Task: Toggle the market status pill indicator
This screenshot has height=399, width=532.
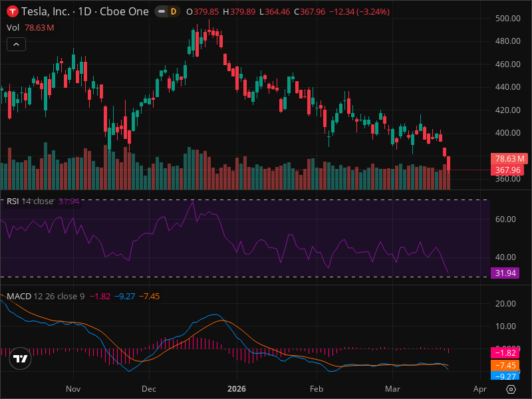Action: pyautogui.click(x=162, y=11)
